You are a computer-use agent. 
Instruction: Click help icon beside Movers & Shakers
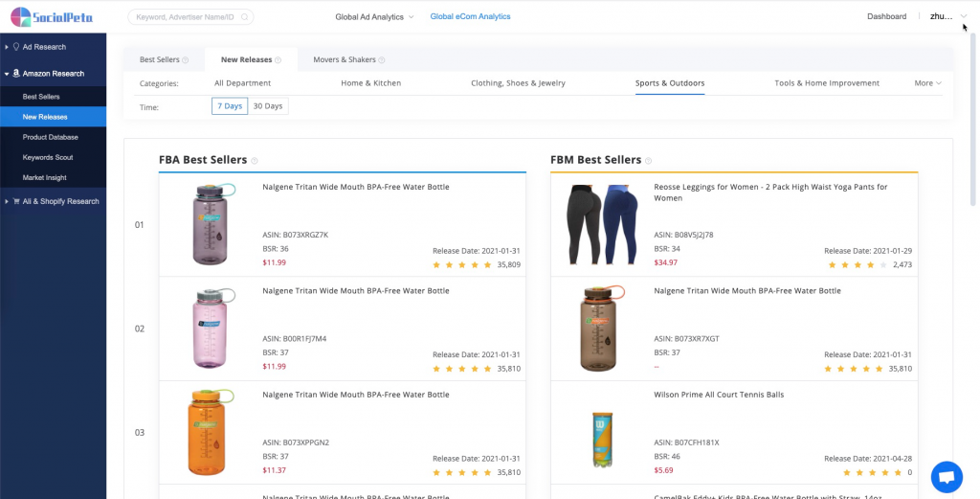pos(381,60)
